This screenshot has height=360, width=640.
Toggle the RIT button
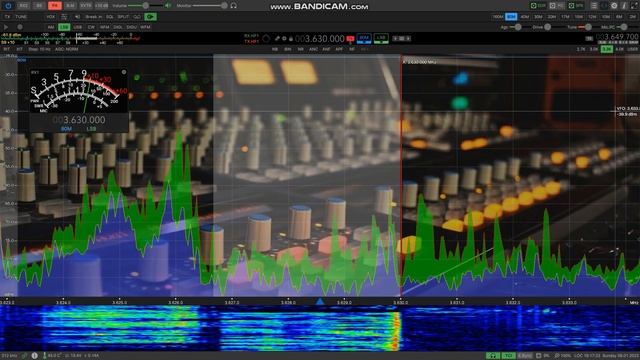pyautogui.click(x=7, y=49)
